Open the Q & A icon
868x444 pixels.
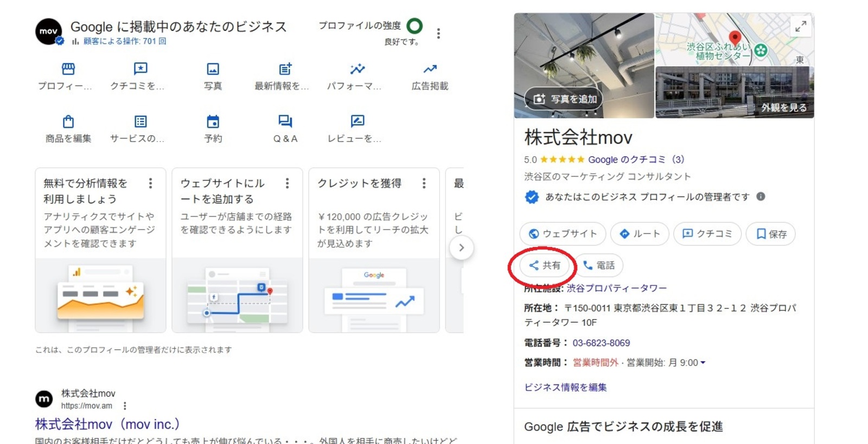coord(285,121)
